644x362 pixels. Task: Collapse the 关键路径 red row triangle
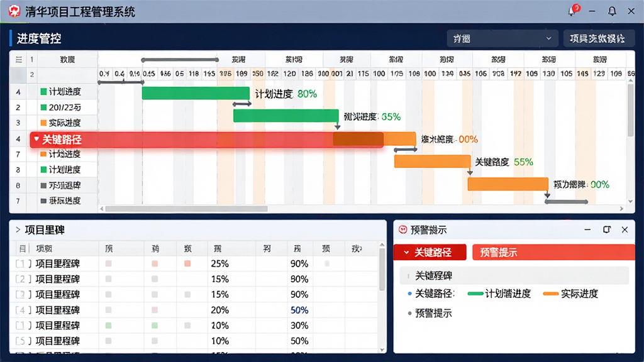tap(36, 139)
